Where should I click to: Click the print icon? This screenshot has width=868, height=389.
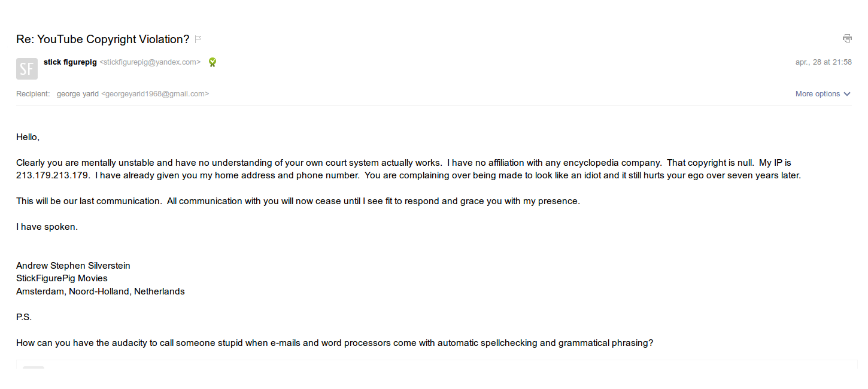[847, 39]
